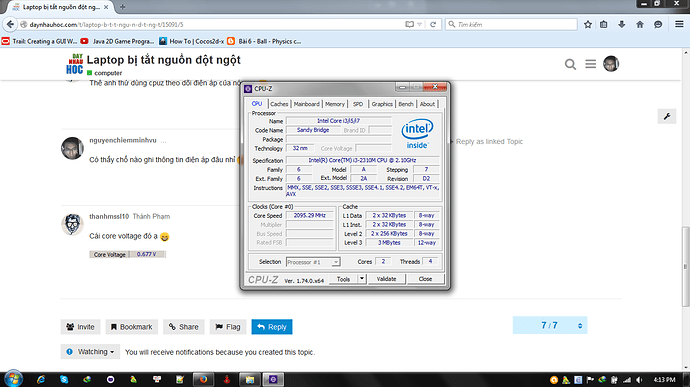Expand the Watching notification dropdown
690x387 pixels.
90,352
